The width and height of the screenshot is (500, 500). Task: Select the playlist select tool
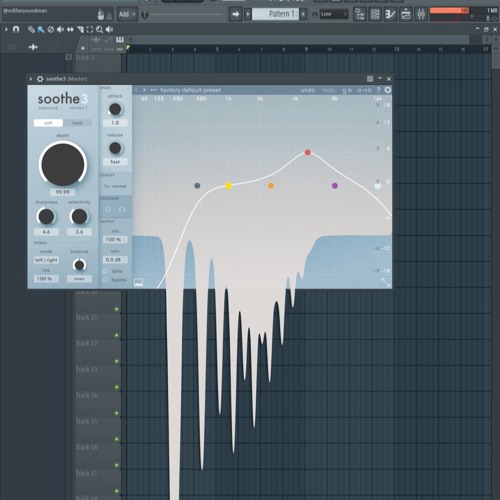[x=90, y=29]
